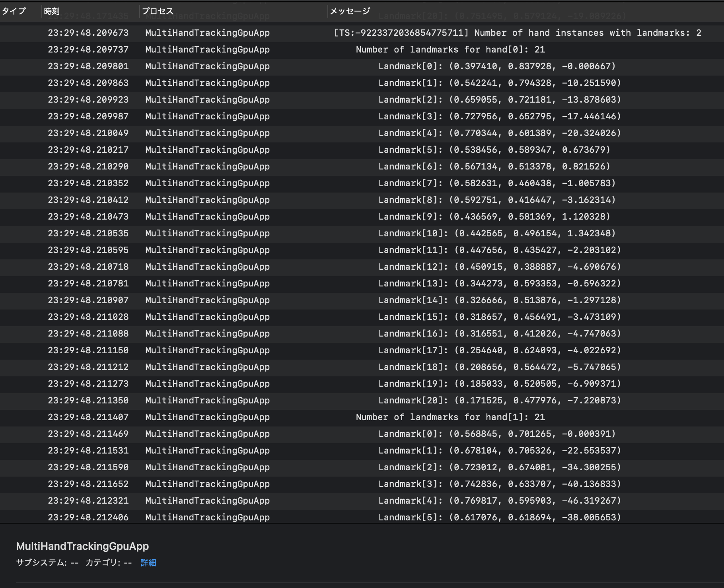Sort logs by the タイプ column header
Viewport: 724px width, 588px height.
(14, 11)
